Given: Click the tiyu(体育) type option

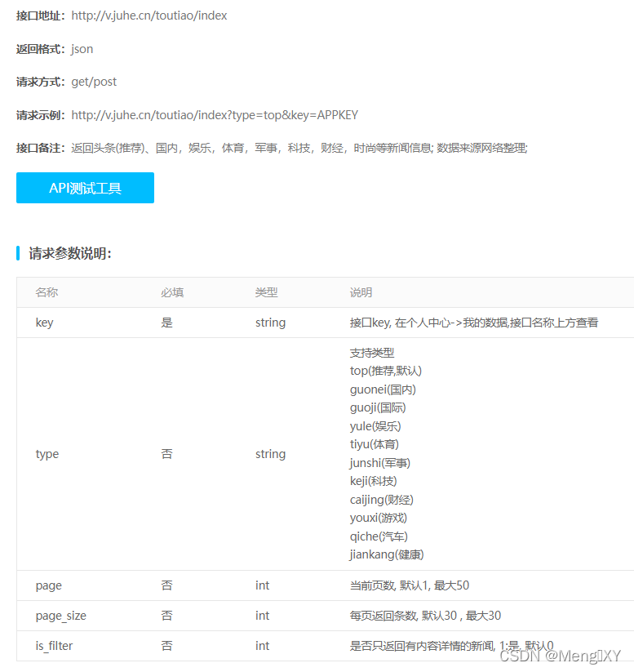Looking at the screenshot, I should (x=375, y=444).
